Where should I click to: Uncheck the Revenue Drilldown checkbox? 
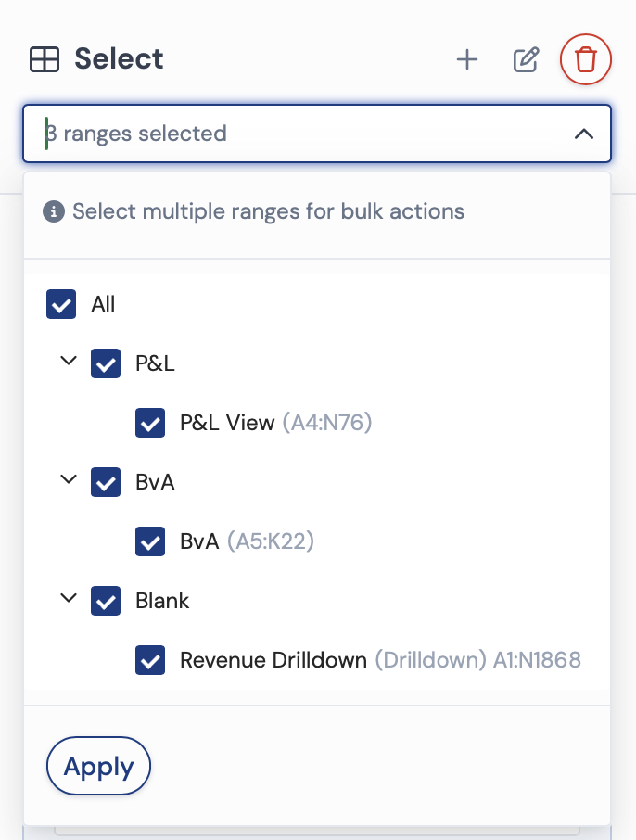click(150, 660)
